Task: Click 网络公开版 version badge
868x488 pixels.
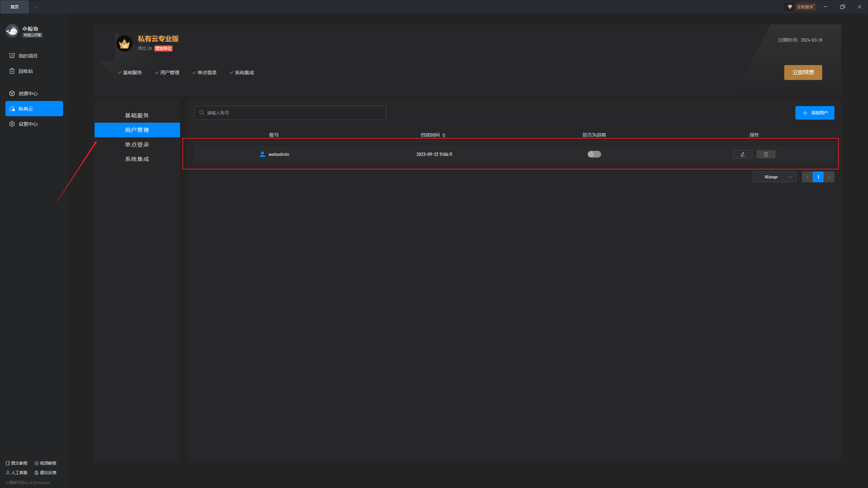Action: click(33, 35)
